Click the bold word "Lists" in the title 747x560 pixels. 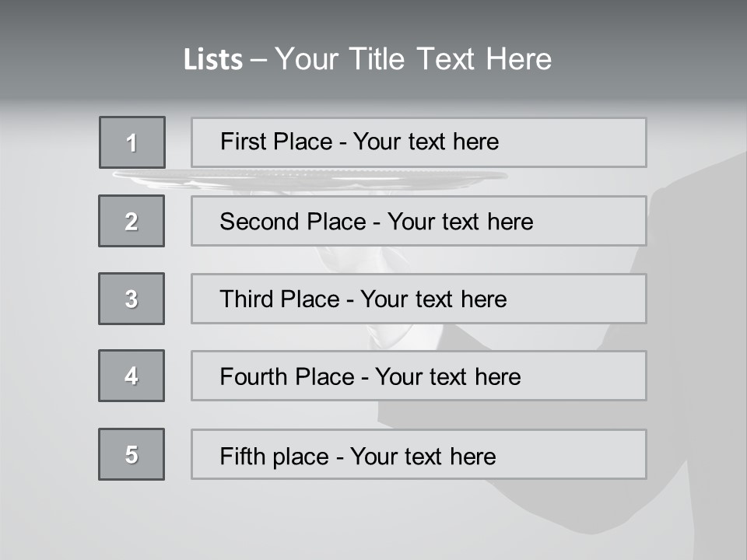click(x=212, y=60)
